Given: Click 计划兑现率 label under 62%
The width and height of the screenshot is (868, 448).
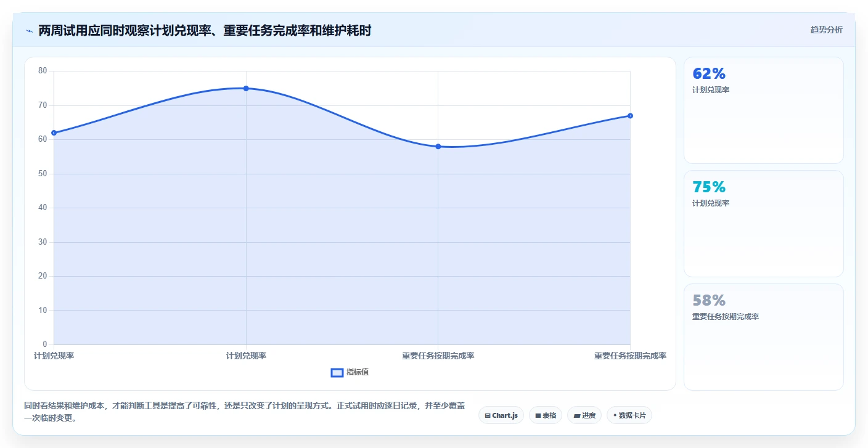Looking at the screenshot, I should pos(711,90).
